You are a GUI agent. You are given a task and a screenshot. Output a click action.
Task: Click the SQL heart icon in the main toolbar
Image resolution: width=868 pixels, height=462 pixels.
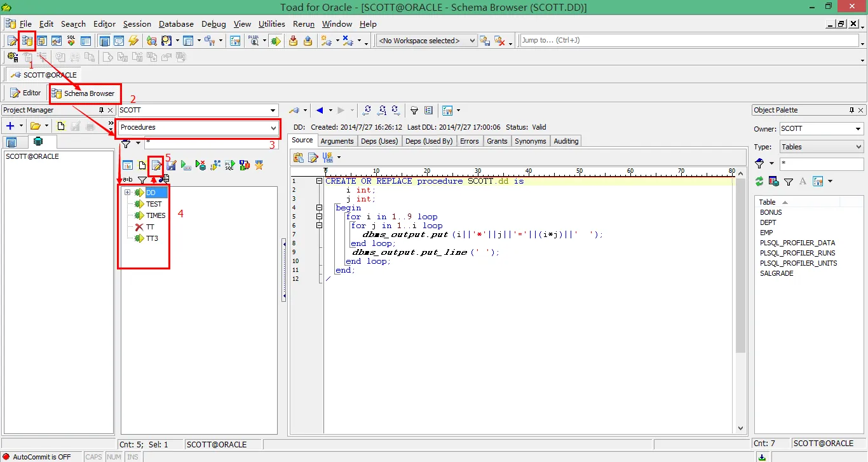71,41
